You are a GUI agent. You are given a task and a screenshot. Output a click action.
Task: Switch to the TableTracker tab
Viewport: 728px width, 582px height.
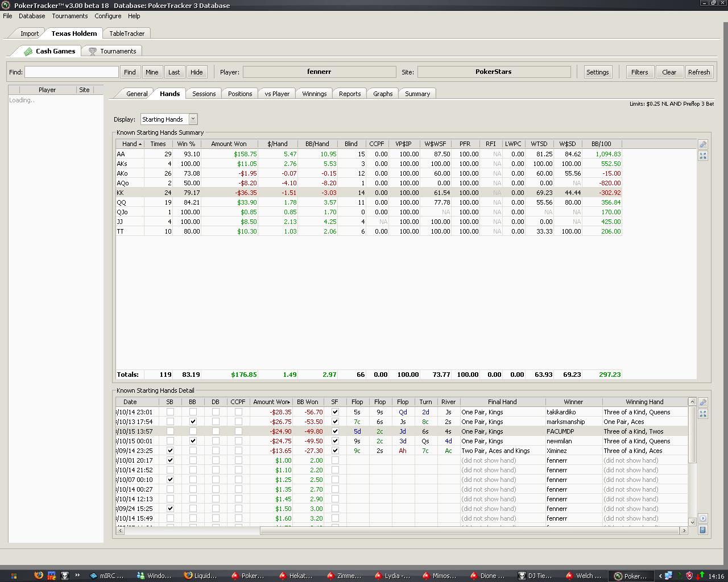[x=127, y=34]
